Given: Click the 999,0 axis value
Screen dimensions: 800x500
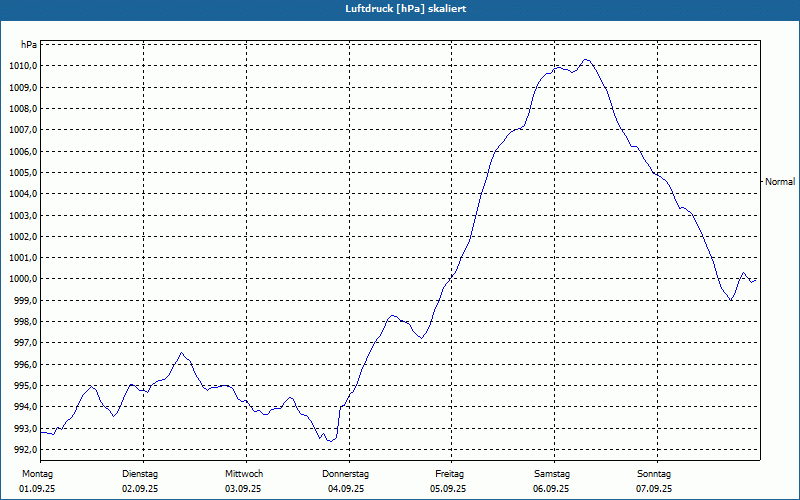Looking at the screenshot, I should (x=25, y=301).
